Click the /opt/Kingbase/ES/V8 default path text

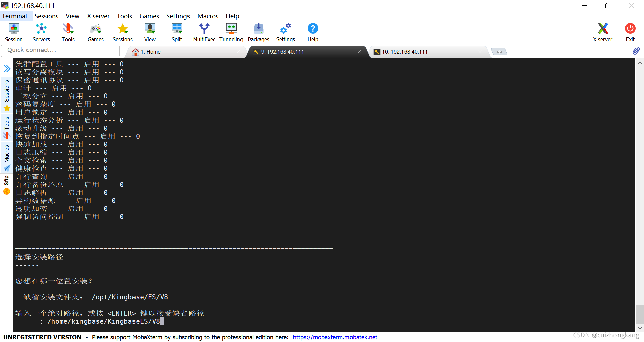130,297
